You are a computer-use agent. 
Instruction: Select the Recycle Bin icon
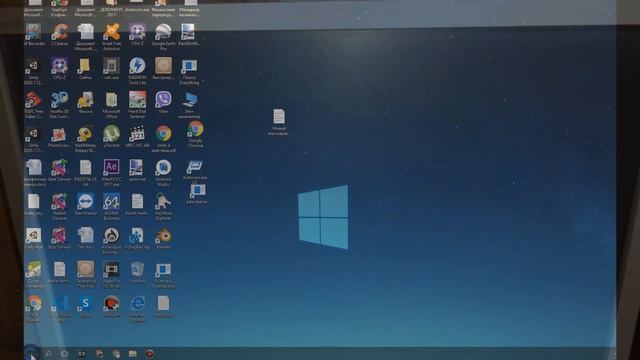click(137, 272)
